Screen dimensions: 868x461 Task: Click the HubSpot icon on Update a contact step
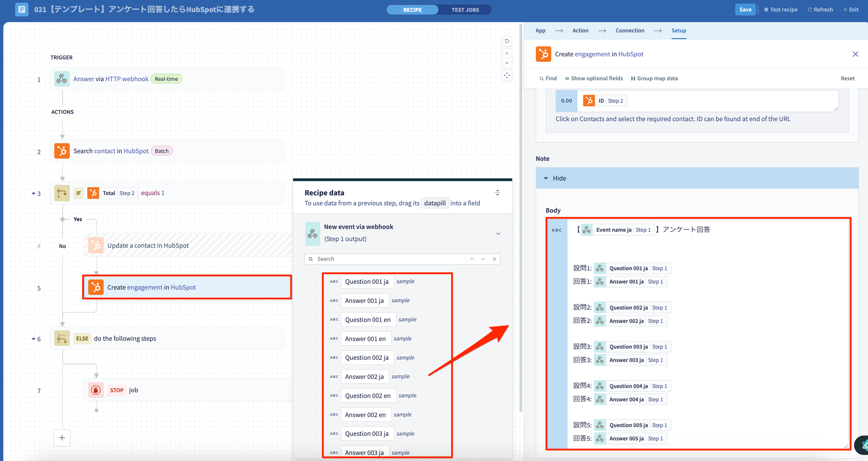[96, 245]
